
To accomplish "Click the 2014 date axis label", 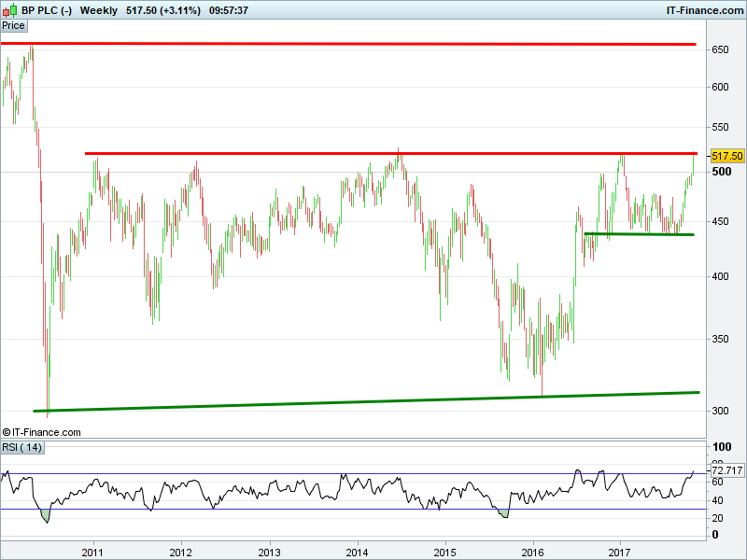I will tap(357, 553).
